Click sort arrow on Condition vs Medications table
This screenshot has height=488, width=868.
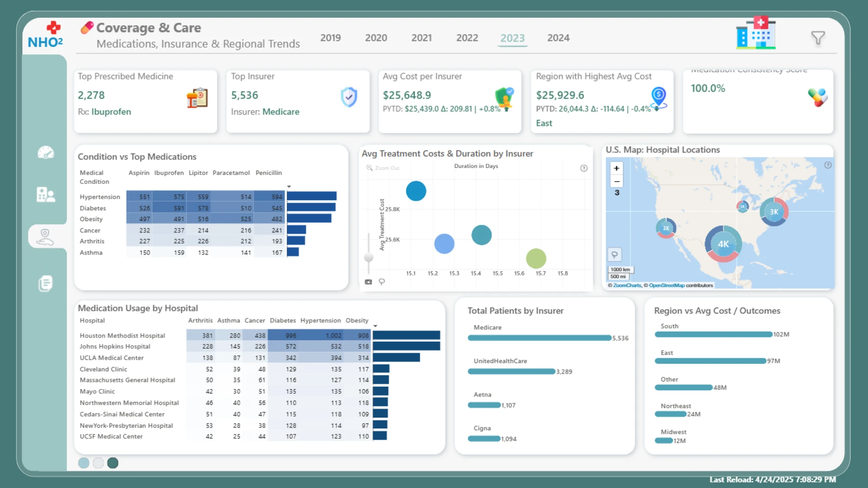pos(289,187)
